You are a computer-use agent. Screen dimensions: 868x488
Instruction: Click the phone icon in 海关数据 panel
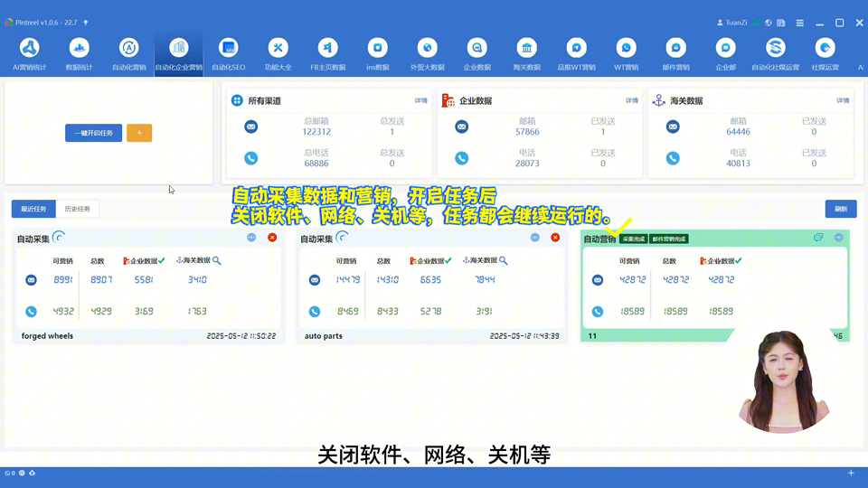[673, 158]
